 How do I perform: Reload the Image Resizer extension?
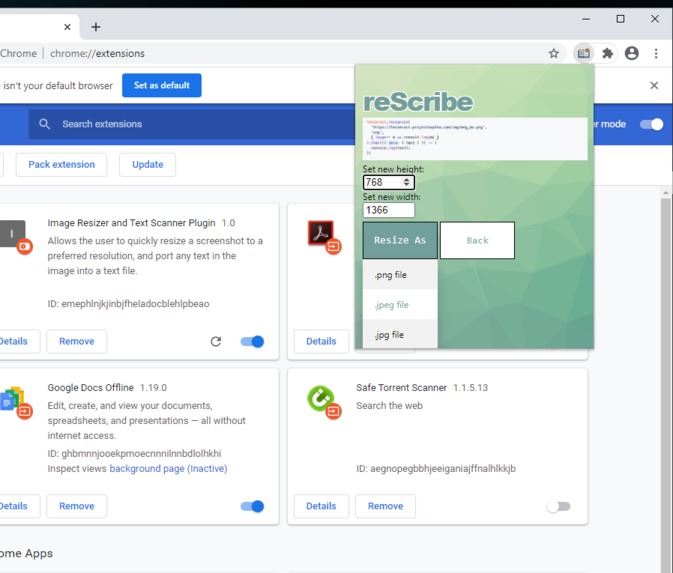[216, 341]
